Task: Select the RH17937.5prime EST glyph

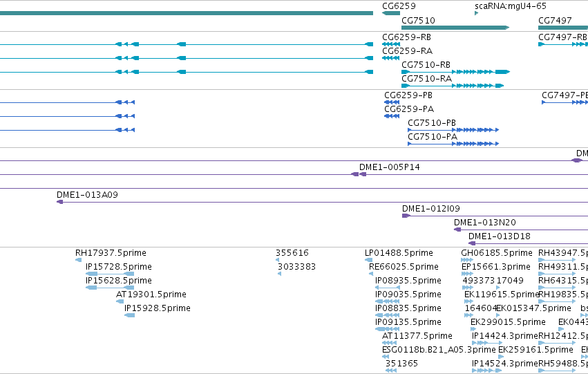Action: click(78, 260)
